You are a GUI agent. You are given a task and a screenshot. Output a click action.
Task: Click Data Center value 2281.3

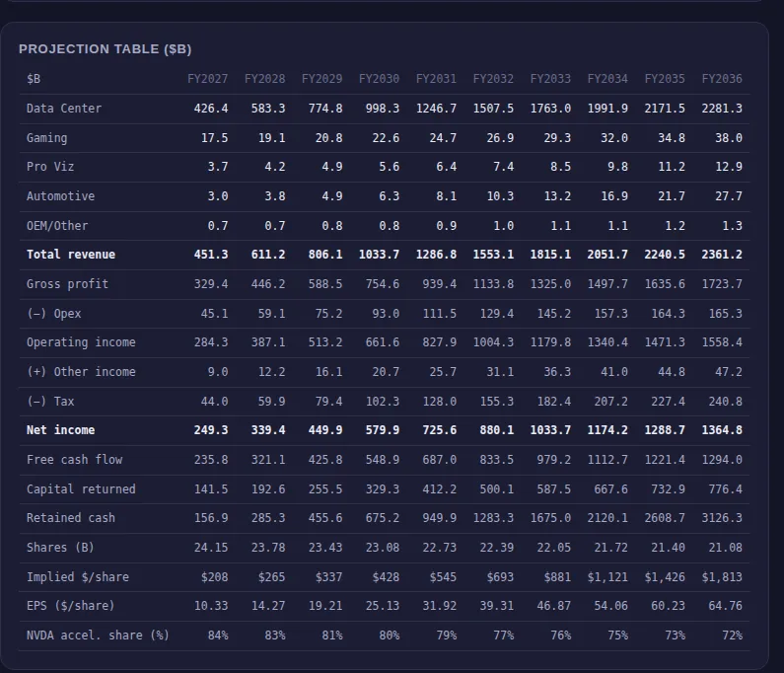pos(722,109)
